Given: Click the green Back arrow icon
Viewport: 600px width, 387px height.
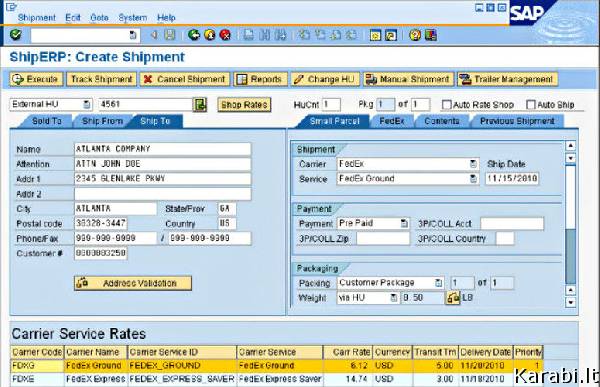Looking at the screenshot, I should coord(194,35).
